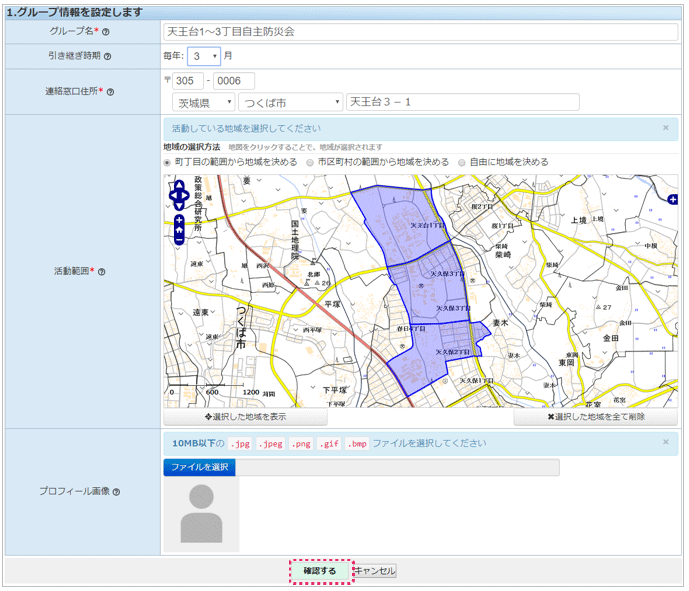
Task: Pan the map down with arrow control
Action: (179, 206)
